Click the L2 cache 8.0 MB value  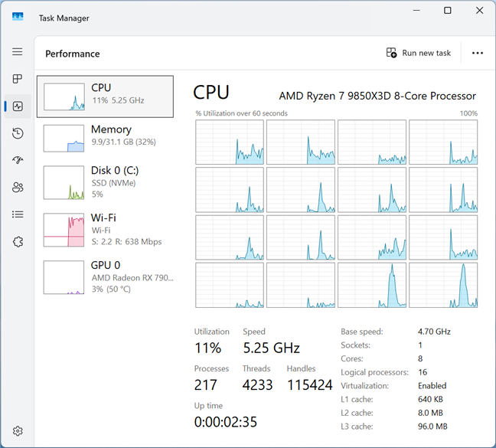[x=430, y=413]
